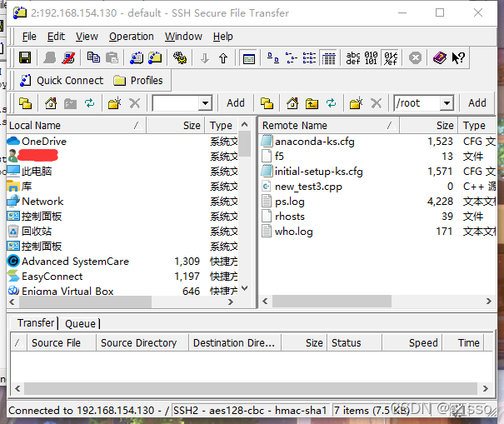Open the Help book icon
The height and width of the screenshot is (424, 504).
[x=440, y=58]
